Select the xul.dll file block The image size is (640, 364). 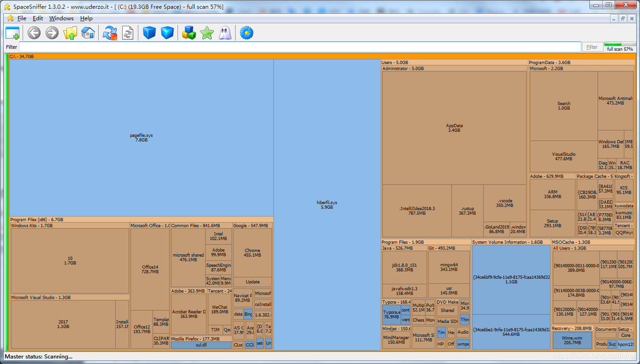click(x=201, y=345)
